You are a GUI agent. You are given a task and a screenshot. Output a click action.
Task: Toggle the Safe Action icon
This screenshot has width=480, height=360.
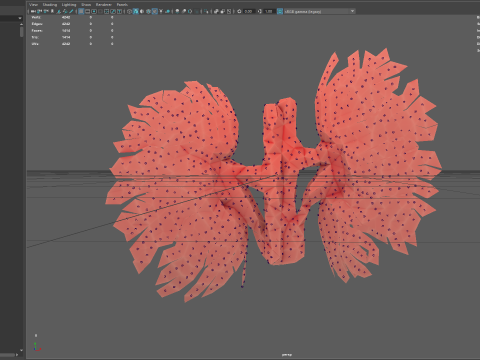[x=113, y=11]
